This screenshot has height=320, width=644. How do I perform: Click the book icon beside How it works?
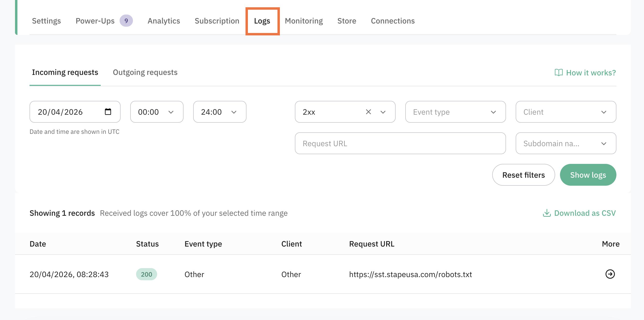559,73
